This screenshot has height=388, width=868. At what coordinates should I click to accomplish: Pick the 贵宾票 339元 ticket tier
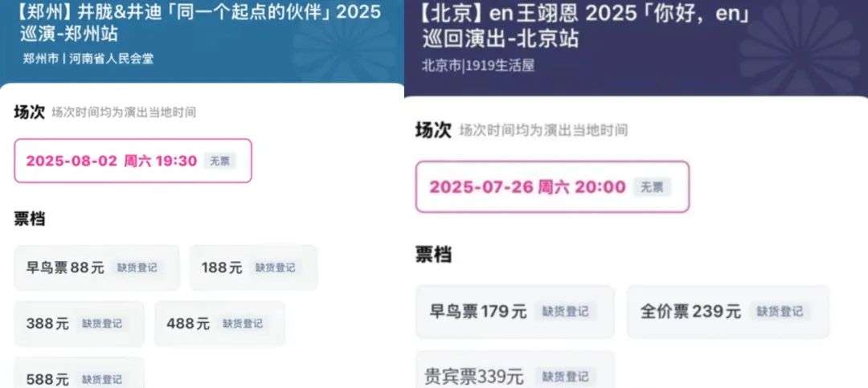(x=514, y=376)
